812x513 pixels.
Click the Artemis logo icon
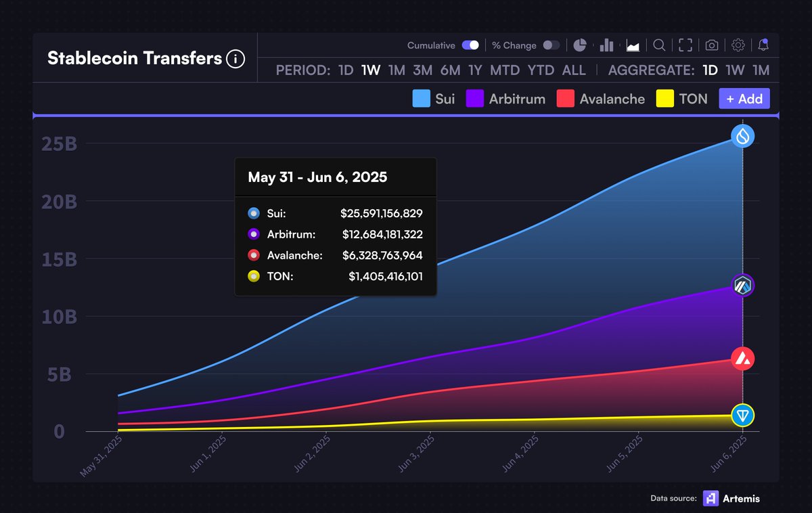710,498
